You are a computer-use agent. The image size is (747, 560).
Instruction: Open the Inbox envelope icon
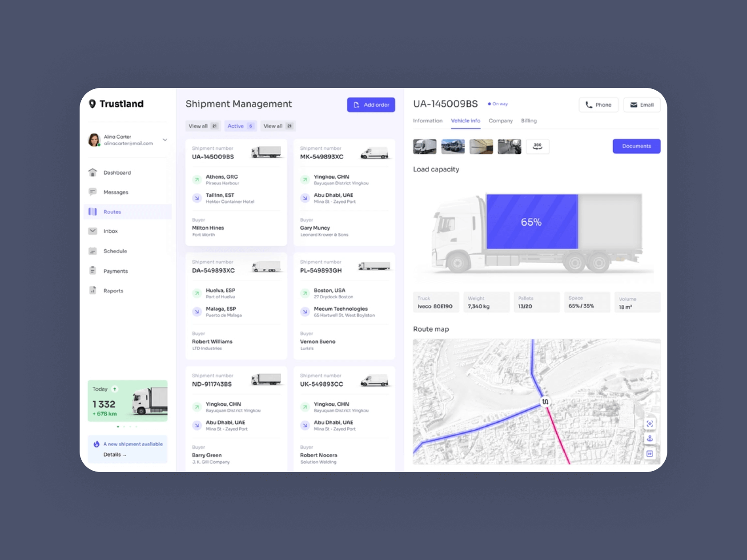pos(92,231)
